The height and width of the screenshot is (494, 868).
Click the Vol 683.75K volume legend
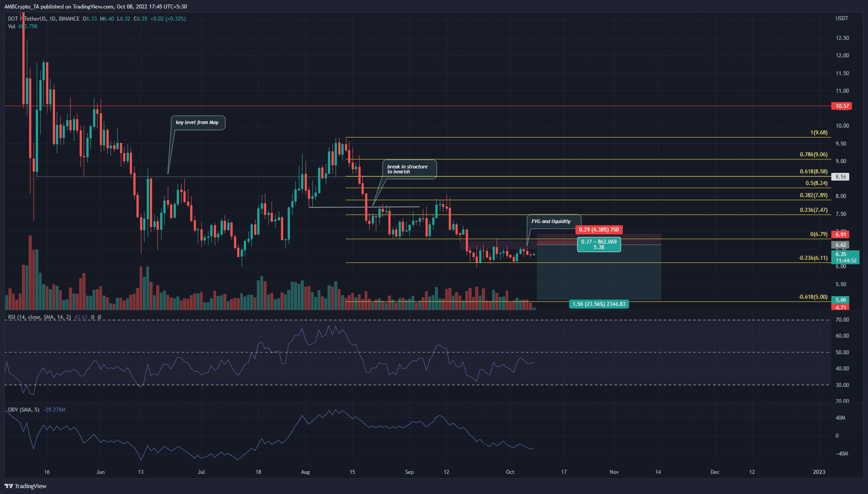pyautogui.click(x=23, y=26)
